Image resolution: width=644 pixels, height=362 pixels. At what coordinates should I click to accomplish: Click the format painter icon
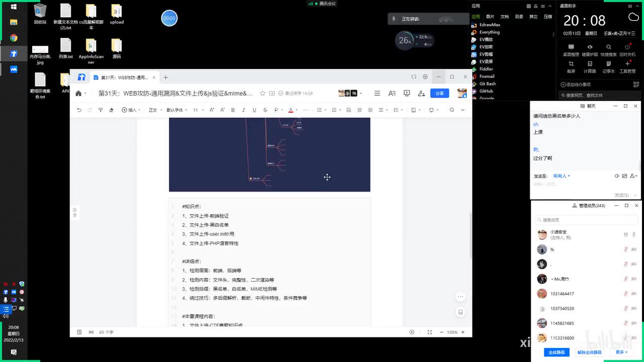click(100, 110)
